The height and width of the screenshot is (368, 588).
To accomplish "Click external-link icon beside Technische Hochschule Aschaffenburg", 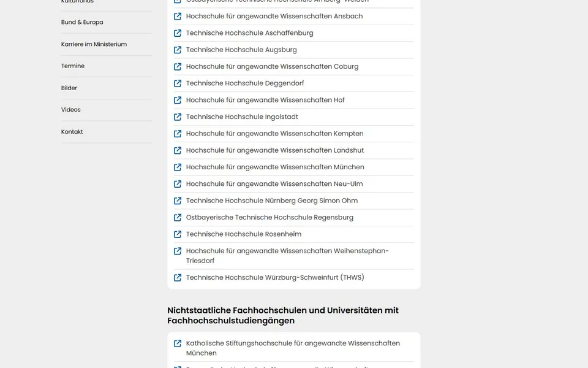I will (178, 33).
